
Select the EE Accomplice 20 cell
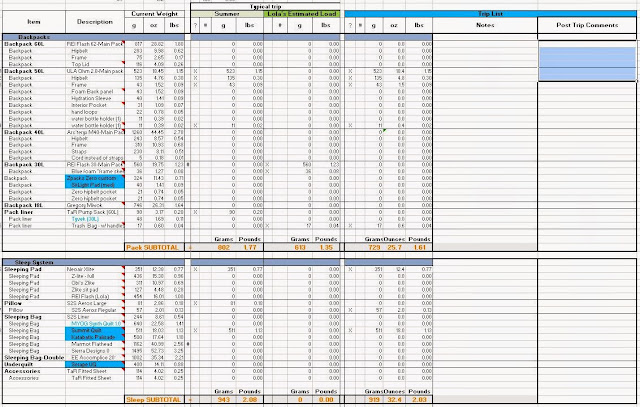coord(95,358)
